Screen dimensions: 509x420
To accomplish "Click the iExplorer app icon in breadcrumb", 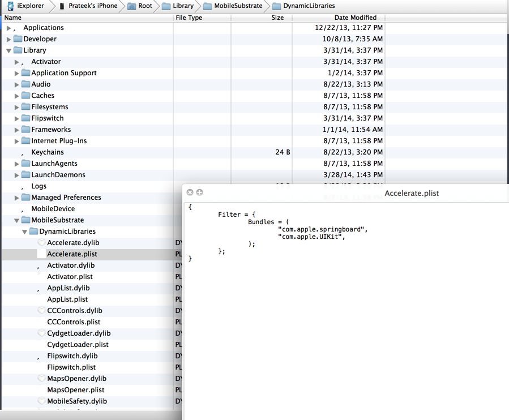I will coord(10,6).
